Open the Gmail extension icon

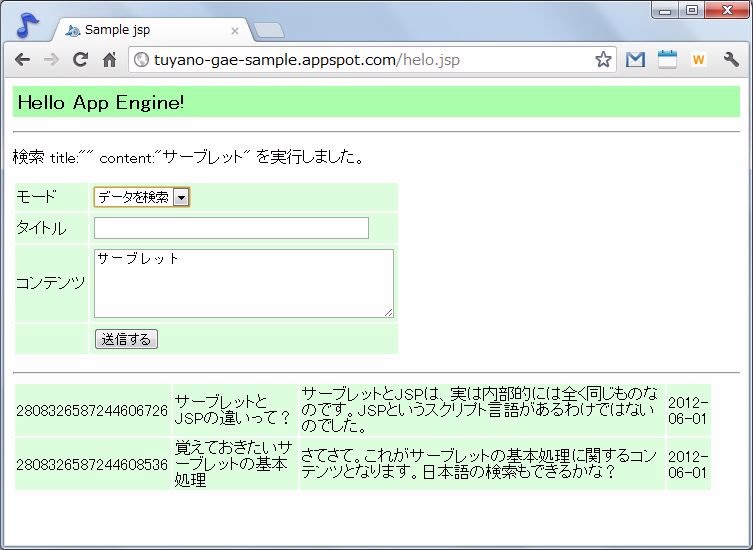[x=635, y=60]
